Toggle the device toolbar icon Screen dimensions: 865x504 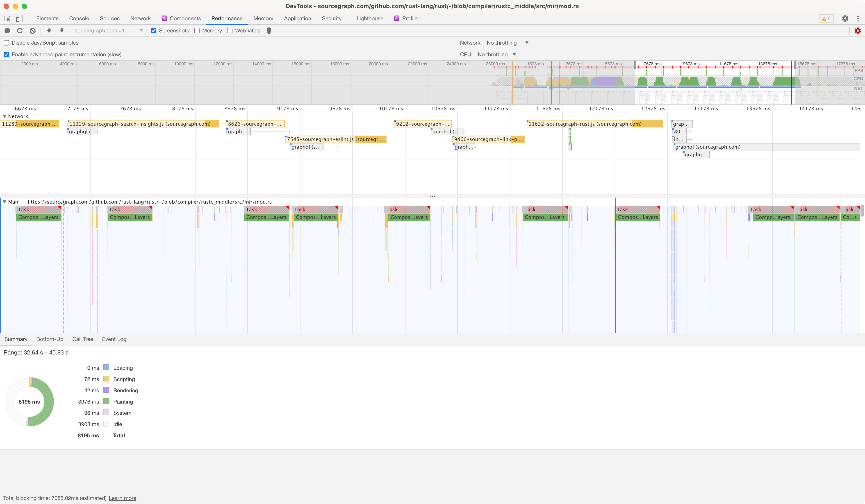click(20, 18)
